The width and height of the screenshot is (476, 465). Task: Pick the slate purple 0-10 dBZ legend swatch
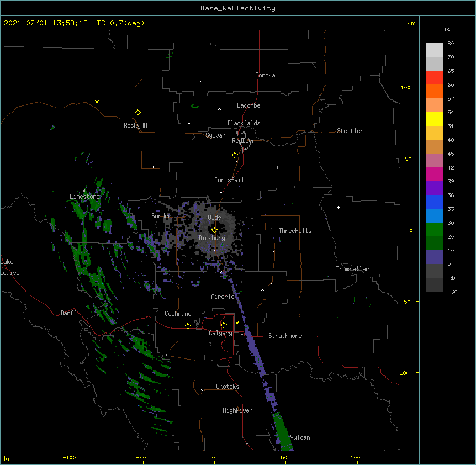[x=434, y=257]
